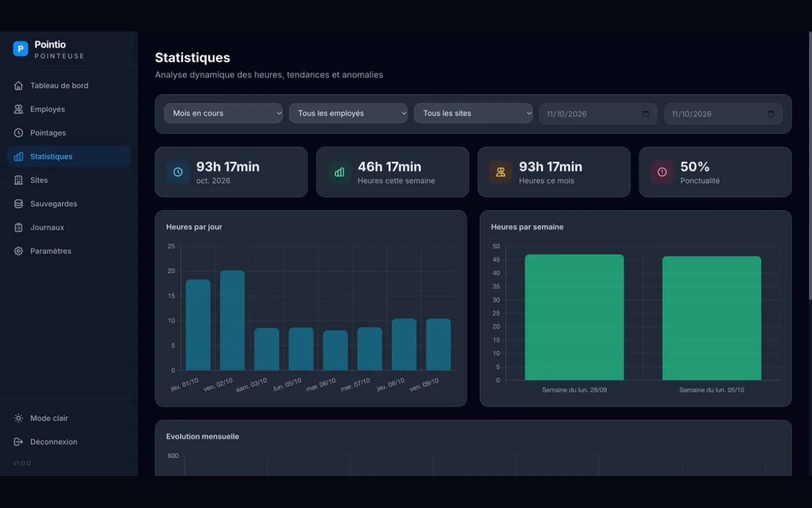Click the Statistiques bar chart icon
The width and height of the screenshot is (812, 508).
click(18, 156)
